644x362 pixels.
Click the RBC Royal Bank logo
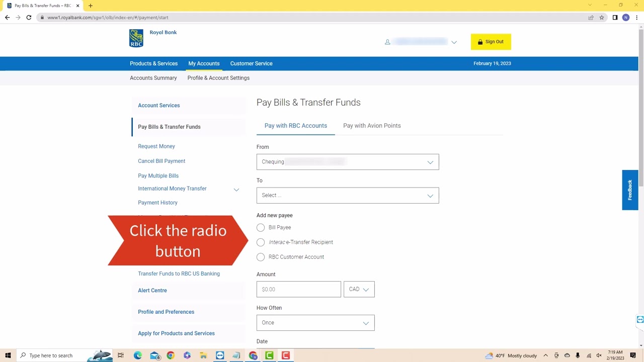153,38
